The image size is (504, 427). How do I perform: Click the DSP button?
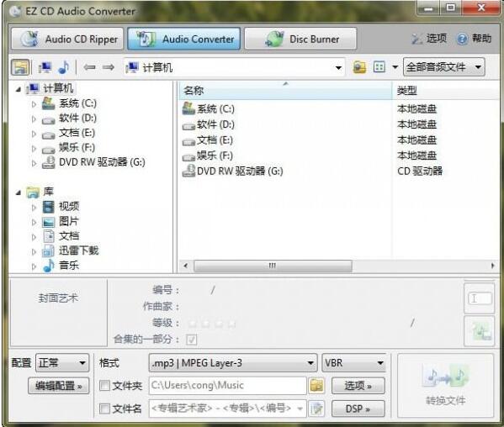[x=358, y=409]
